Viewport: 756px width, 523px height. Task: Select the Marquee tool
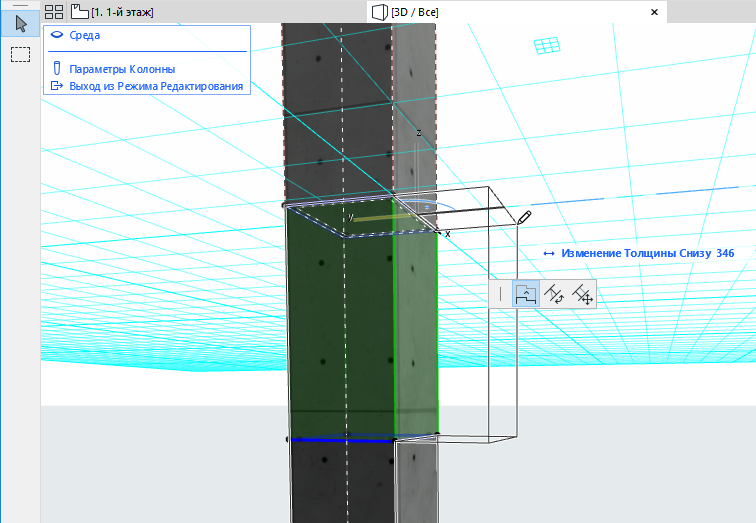pyautogui.click(x=20, y=54)
